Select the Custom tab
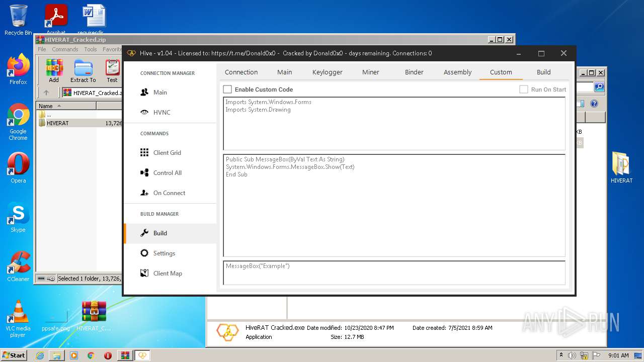This screenshot has width=644, height=362. 501,72
